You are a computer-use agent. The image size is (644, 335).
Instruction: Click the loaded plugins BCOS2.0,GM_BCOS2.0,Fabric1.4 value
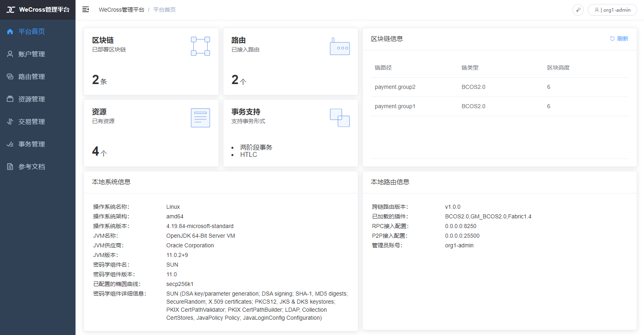click(488, 216)
